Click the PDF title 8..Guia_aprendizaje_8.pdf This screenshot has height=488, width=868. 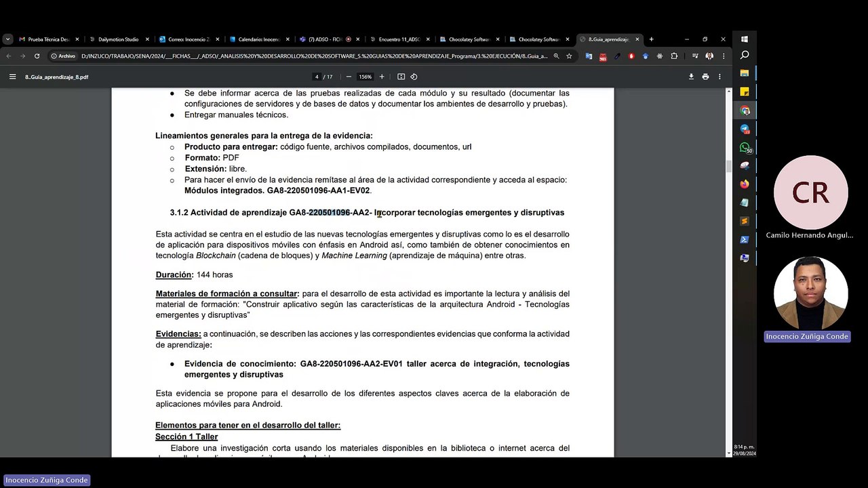pyautogui.click(x=57, y=77)
